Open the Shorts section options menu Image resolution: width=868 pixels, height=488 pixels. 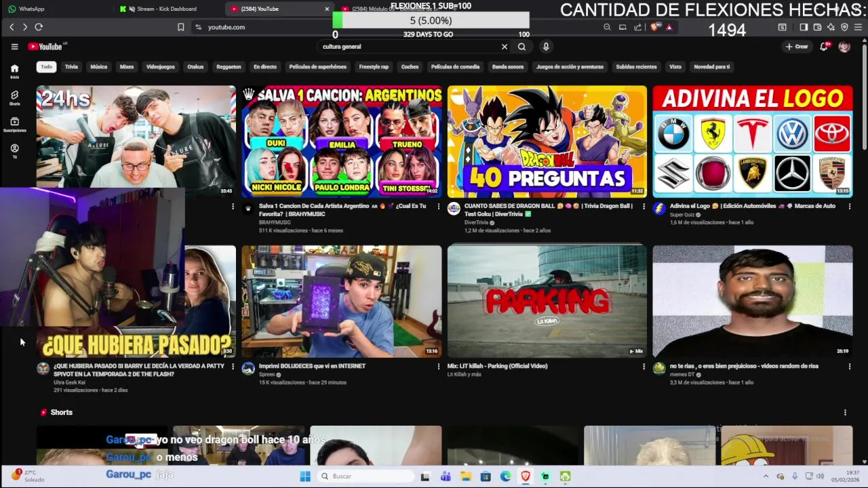click(x=845, y=412)
